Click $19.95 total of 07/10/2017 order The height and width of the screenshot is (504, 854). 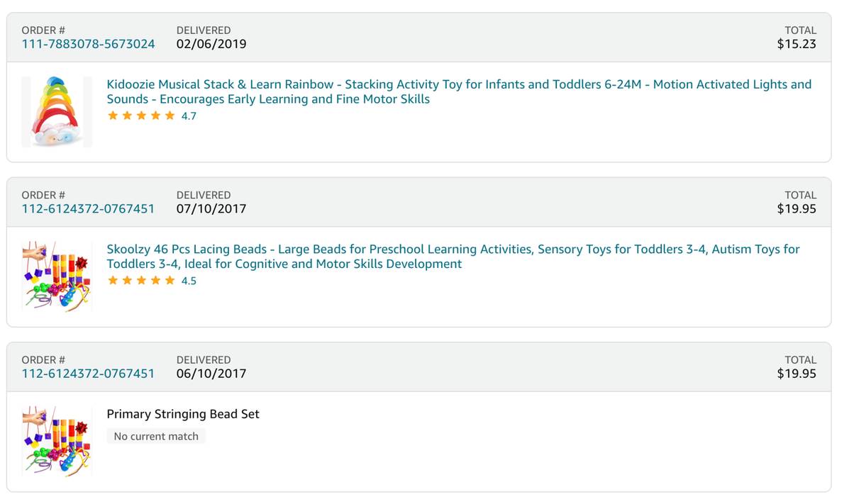pos(796,208)
